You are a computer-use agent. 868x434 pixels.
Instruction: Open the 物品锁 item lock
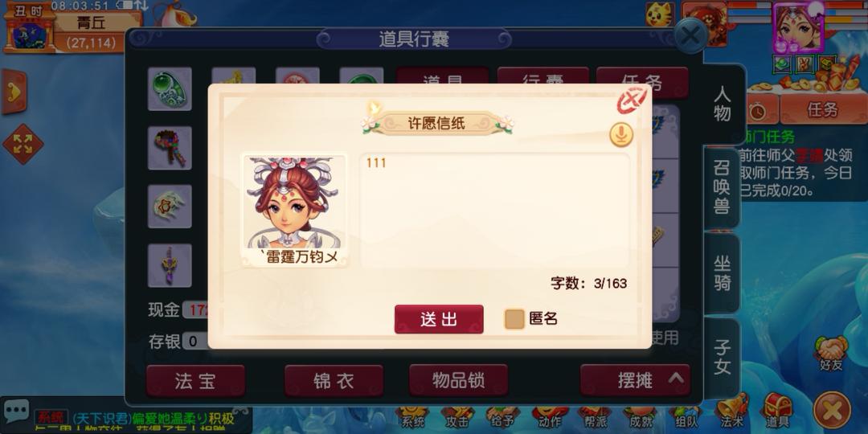pos(458,380)
